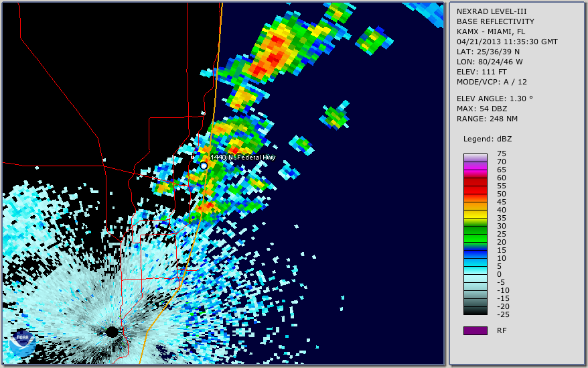Click the 'Legend: dBZ' heading
This screenshot has height=368, width=588.
click(488, 139)
